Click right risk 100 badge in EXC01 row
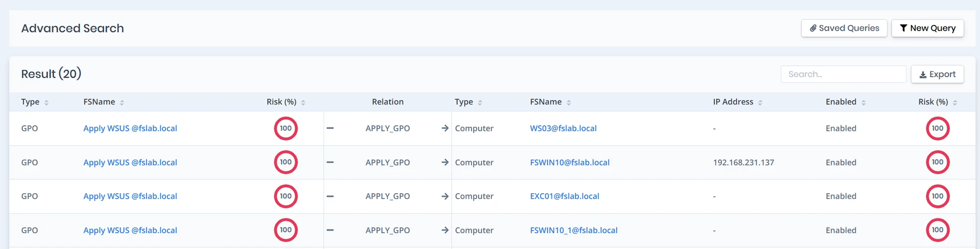 (x=938, y=196)
